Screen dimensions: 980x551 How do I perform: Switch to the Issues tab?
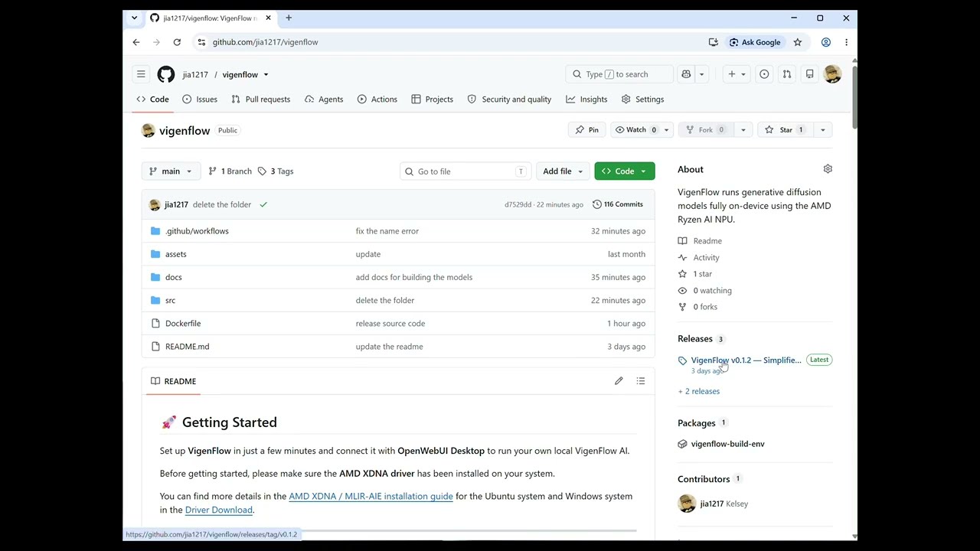(200, 99)
